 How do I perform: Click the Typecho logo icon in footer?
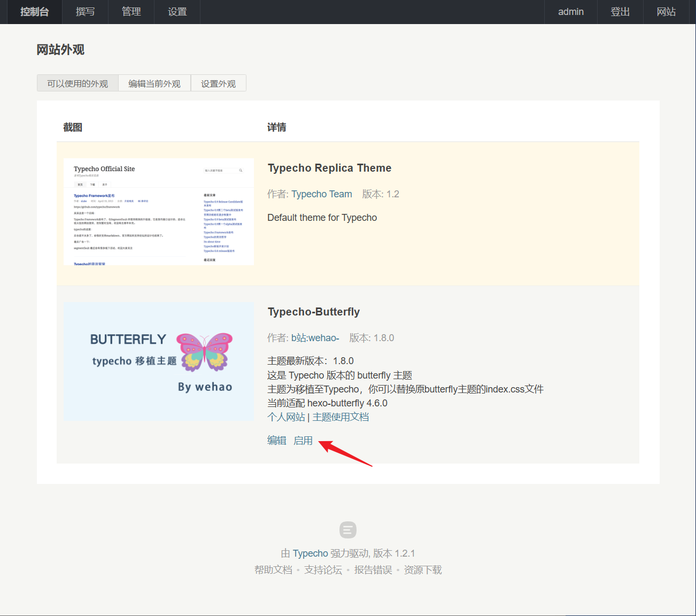click(x=347, y=530)
